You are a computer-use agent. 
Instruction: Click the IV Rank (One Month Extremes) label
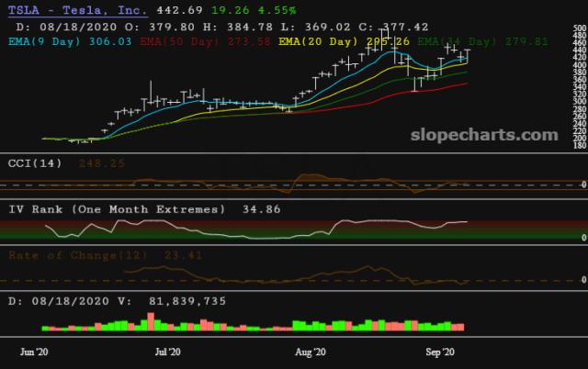117,209
